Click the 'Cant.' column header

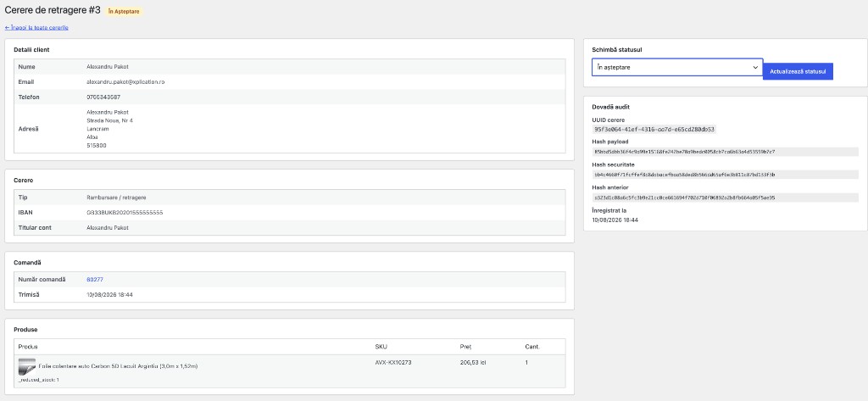click(532, 347)
